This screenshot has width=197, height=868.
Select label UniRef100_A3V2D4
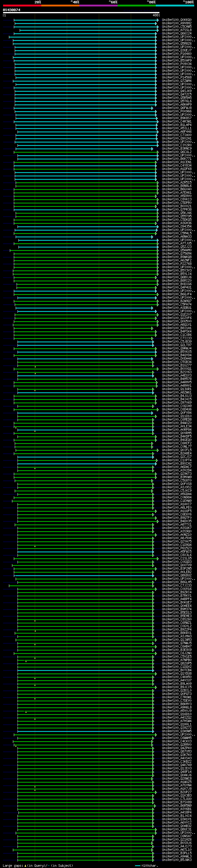pyautogui.click(x=177, y=470)
